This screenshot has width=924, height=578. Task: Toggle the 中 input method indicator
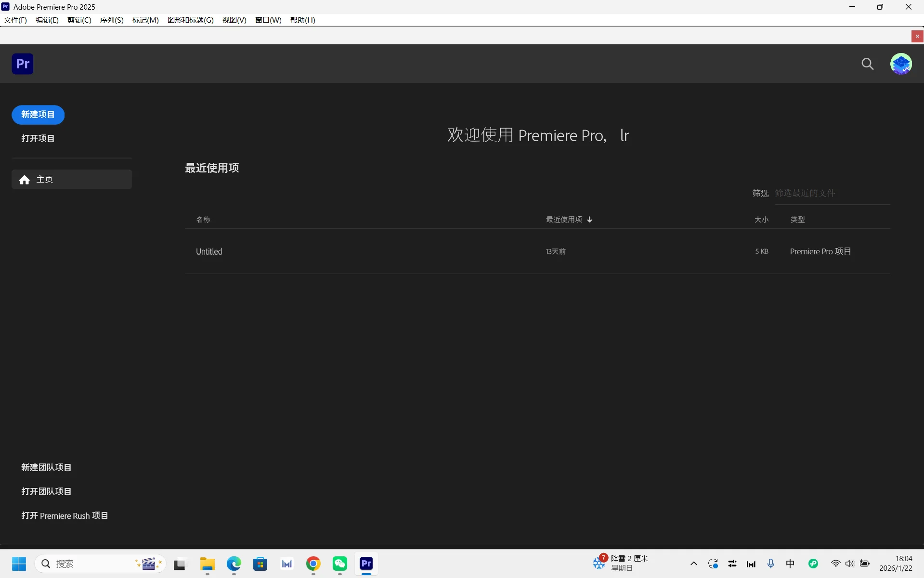click(x=790, y=564)
